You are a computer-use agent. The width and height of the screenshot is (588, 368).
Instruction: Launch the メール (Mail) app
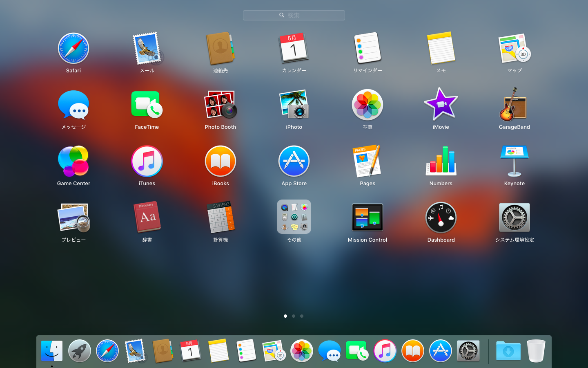pyautogui.click(x=147, y=48)
